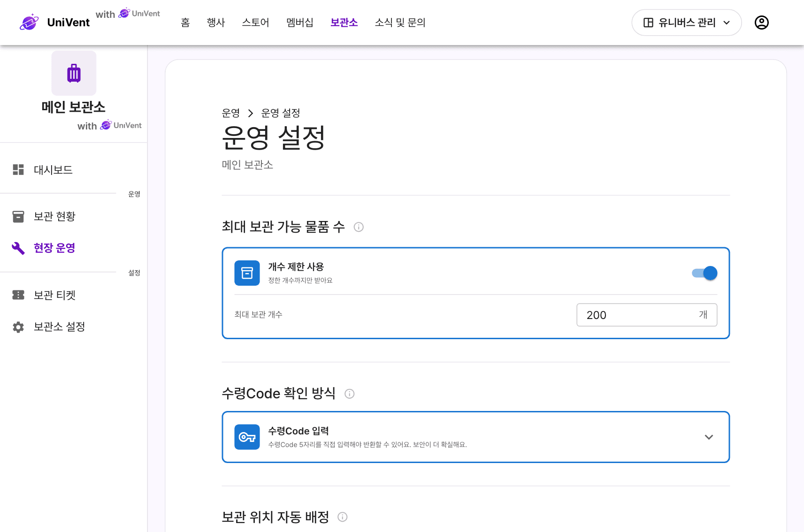
Task: Click info icon next to 수령Code 확인 방식
Action: coord(349,394)
